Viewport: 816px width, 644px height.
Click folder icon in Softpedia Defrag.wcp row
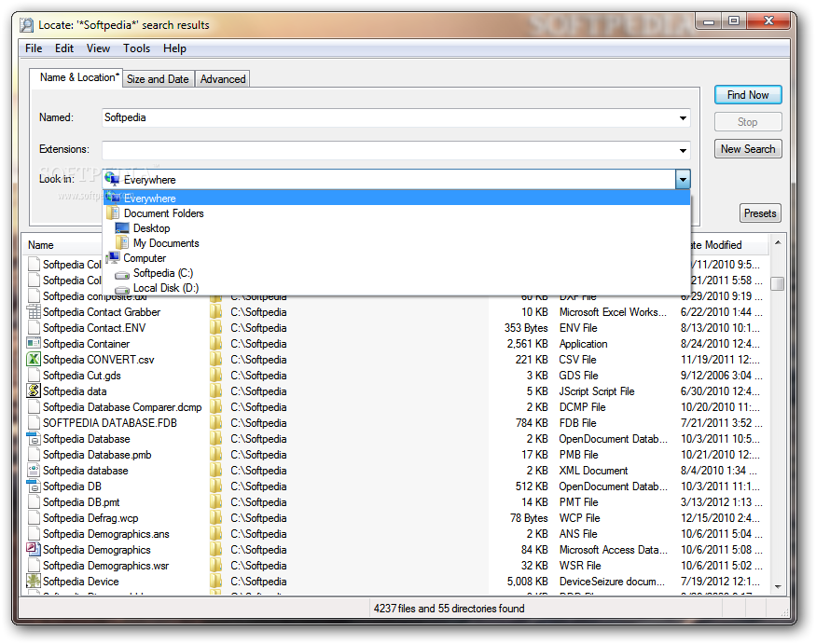tap(216, 518)
